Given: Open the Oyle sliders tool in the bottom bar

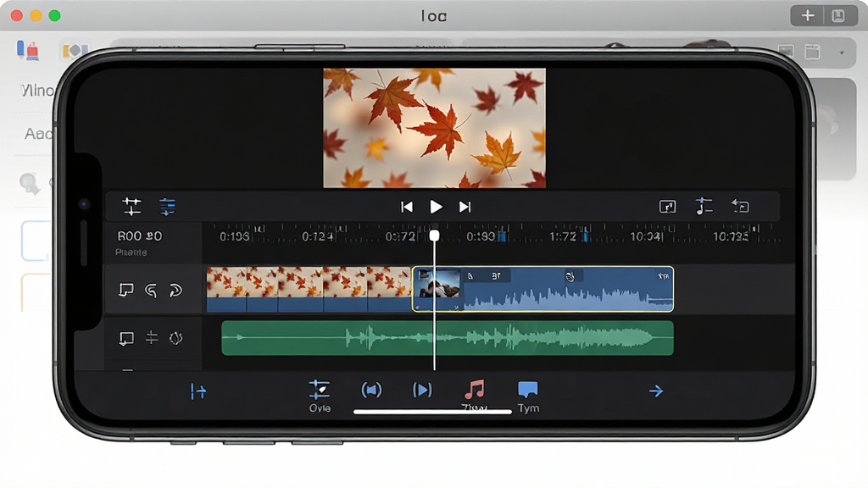Looking at the screenshot, I should click(320, 396).
